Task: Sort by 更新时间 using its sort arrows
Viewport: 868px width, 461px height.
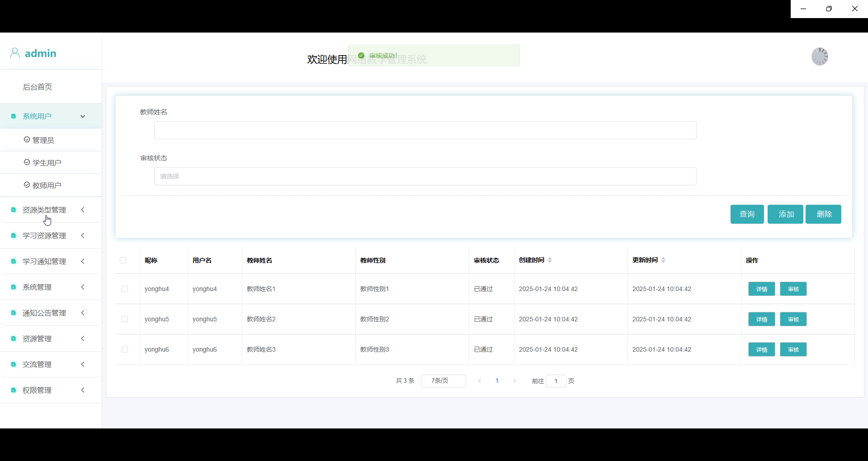Action: coord(663,260)
